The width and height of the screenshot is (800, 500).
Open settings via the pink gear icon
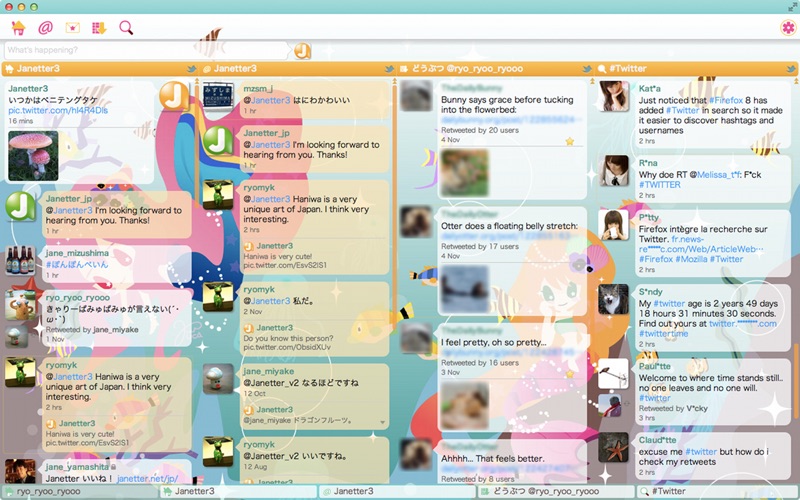pyautogui.click(x=788, y=28)
